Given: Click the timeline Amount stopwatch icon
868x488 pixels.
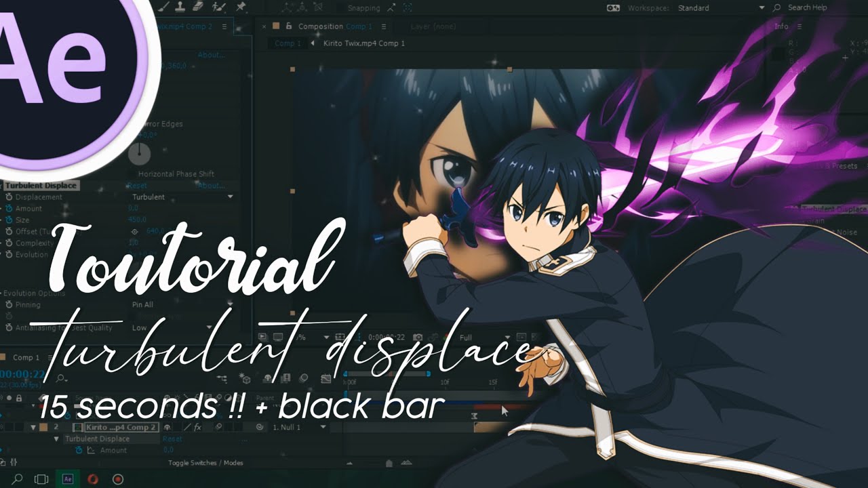Looking at the screenshot, I should pyautogui.click(x=79, y=450).
